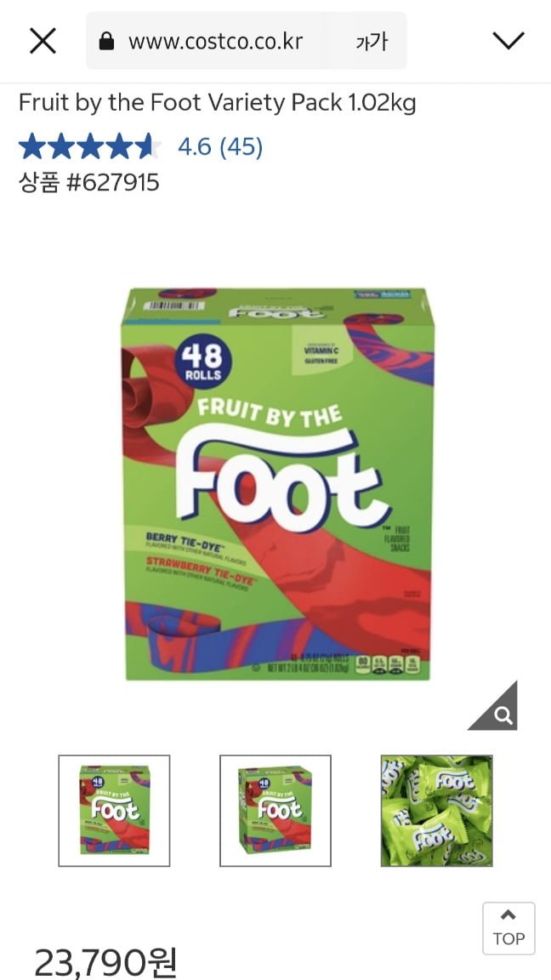Tap the 48 Rolls badge on box
551x980 pixels.
coord(202,362)
